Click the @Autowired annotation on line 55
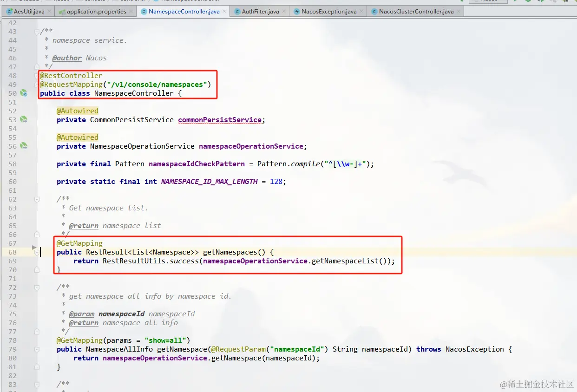 point(78,137)
